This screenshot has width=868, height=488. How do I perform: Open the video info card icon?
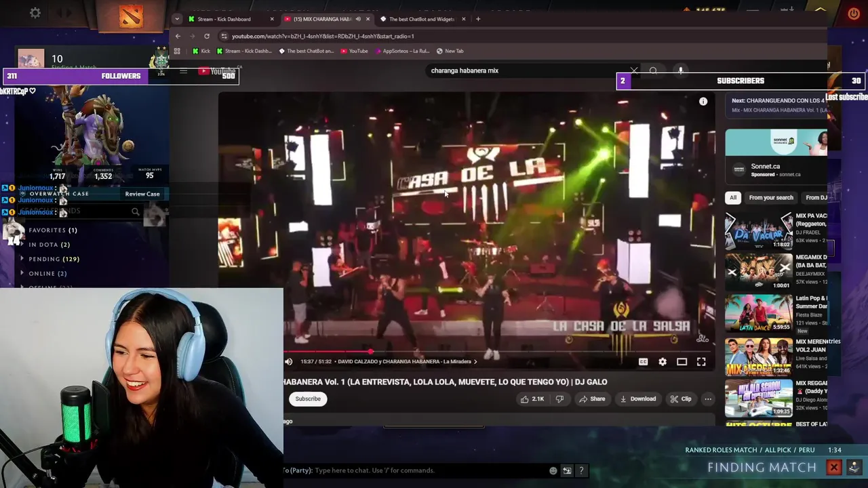click(x=703, y=102)
